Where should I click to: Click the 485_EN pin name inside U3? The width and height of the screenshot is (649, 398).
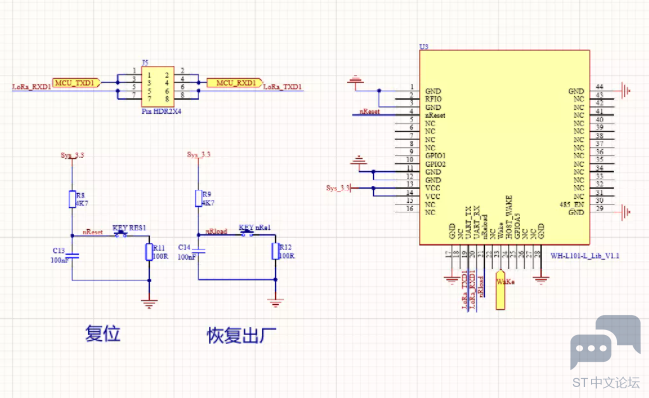point(572,204)
